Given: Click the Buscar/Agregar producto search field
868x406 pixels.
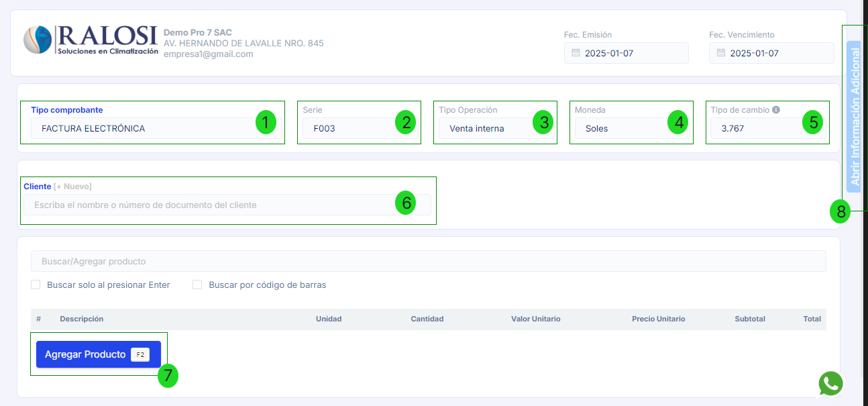Looking at the screenshot, I should tap(428, 261).
